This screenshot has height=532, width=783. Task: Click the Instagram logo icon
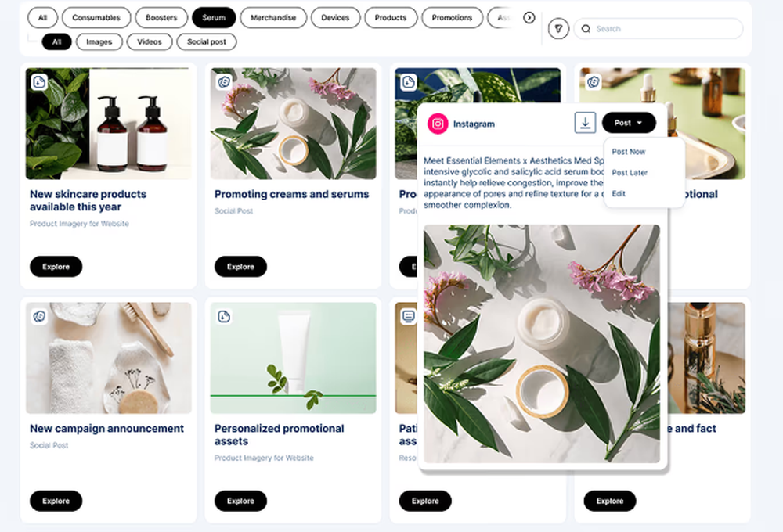(438, 124)
